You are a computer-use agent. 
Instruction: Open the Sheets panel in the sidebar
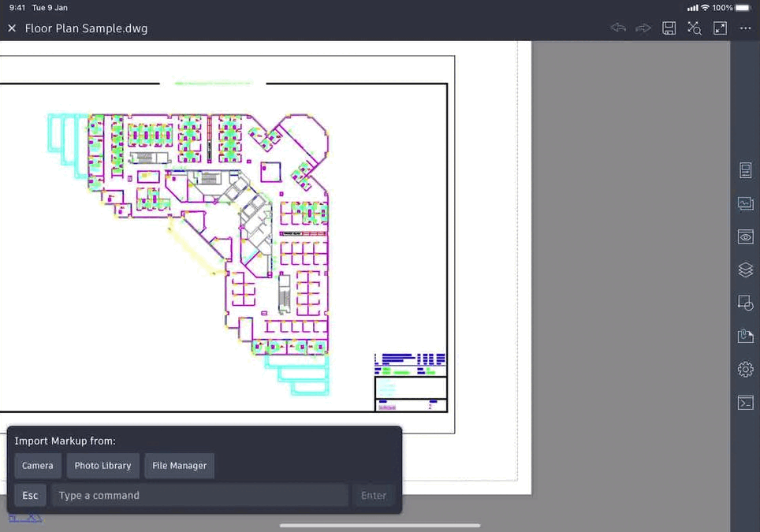(x=744, y=169)
